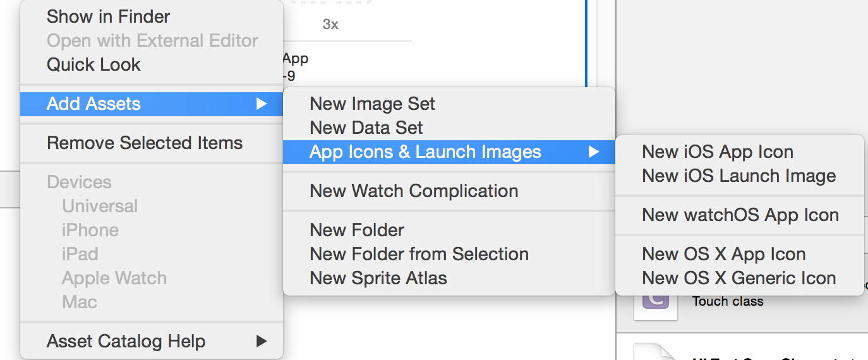
Task: Expand the App Icons & Launch Images arrow
Action: click(594, 152)
